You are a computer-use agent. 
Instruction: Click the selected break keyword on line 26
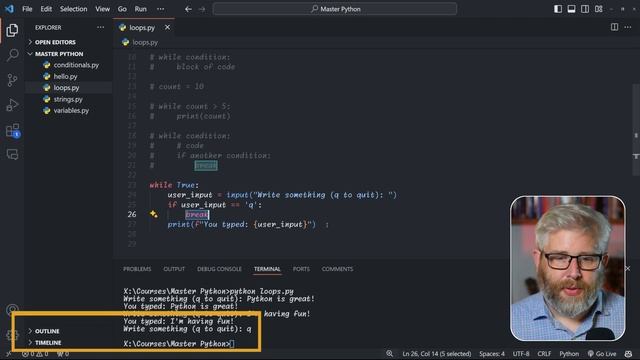tap(197, 214)
